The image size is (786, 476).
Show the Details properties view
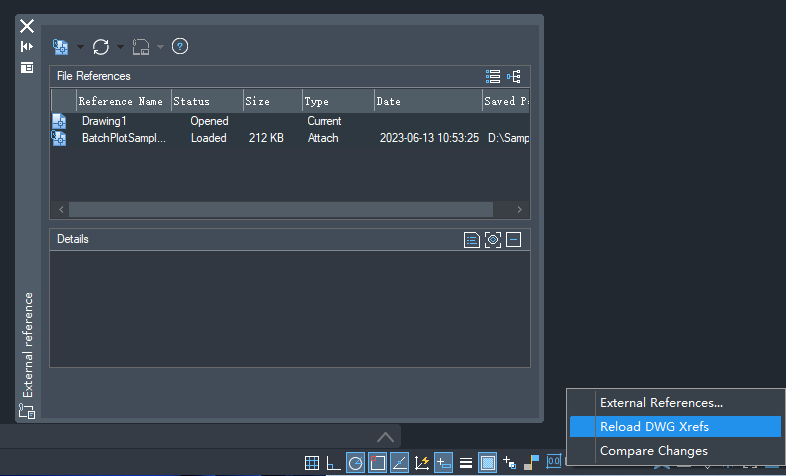[x=472, y=239]
